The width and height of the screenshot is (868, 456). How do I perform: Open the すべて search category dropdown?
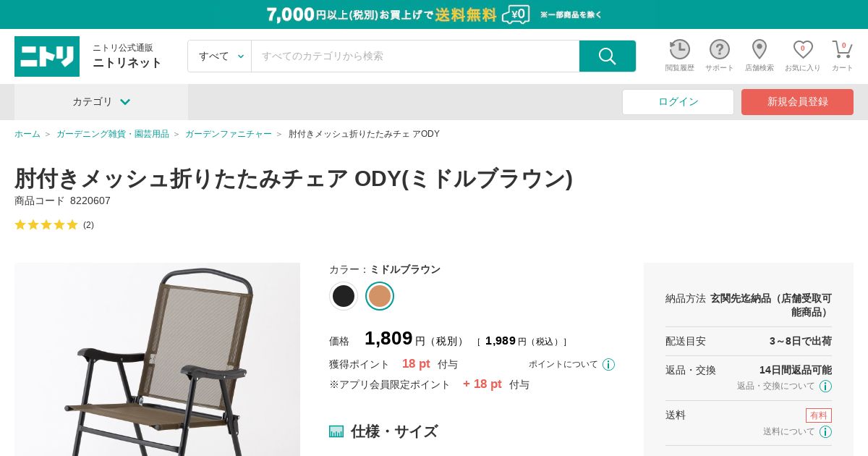(x=220, y=56)
